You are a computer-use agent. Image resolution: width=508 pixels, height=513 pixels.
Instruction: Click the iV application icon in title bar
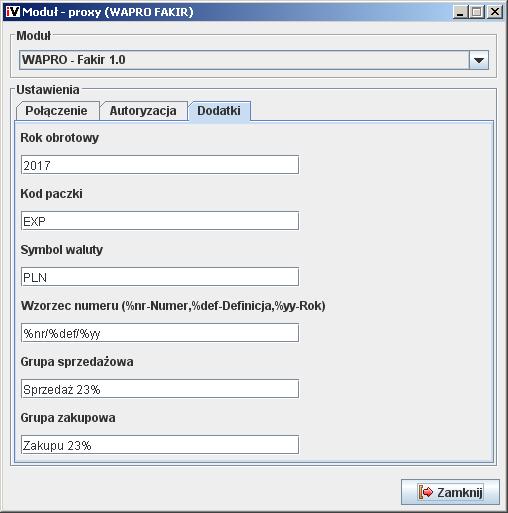click(13, 12)
